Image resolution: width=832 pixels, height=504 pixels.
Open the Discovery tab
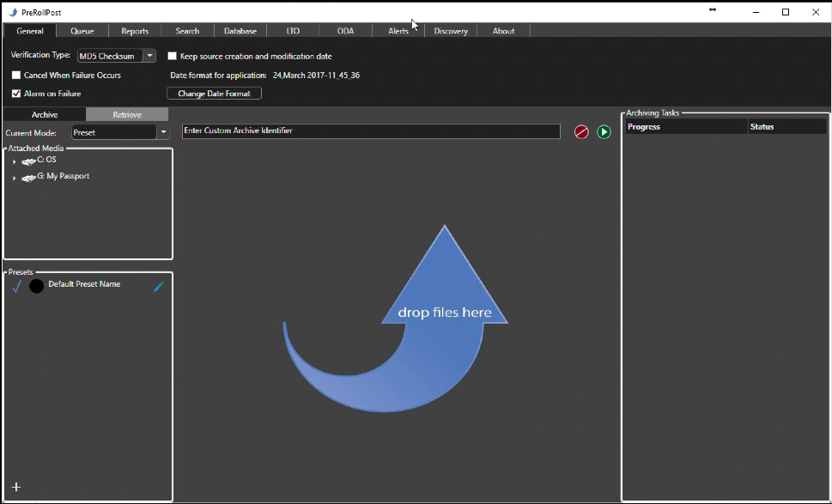click(451, 31)
